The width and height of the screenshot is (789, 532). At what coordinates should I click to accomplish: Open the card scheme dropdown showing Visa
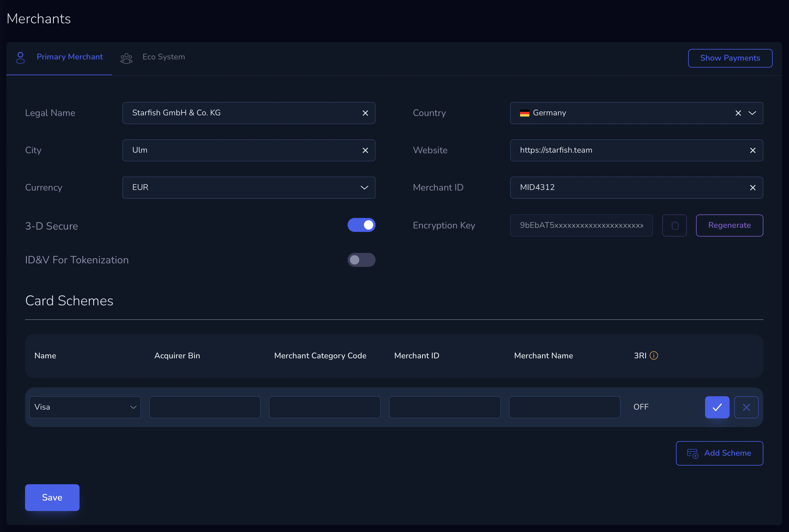click(132, 407)
